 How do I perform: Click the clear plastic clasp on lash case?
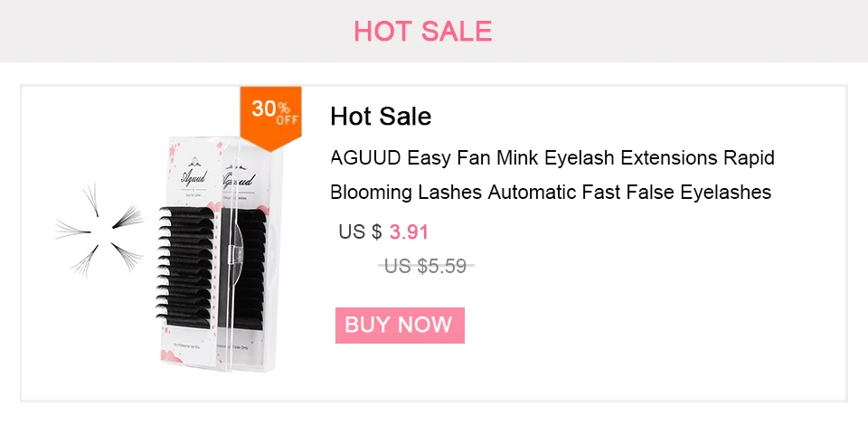(x=234, y=252)
